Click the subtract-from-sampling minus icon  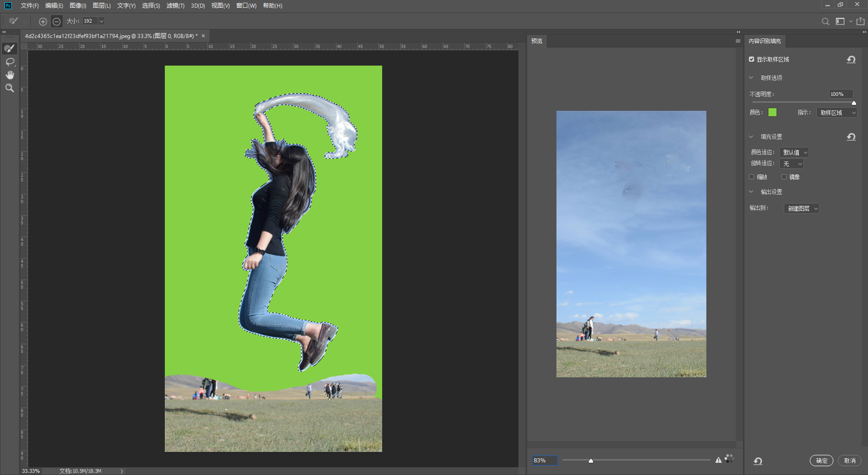point(56,21)
